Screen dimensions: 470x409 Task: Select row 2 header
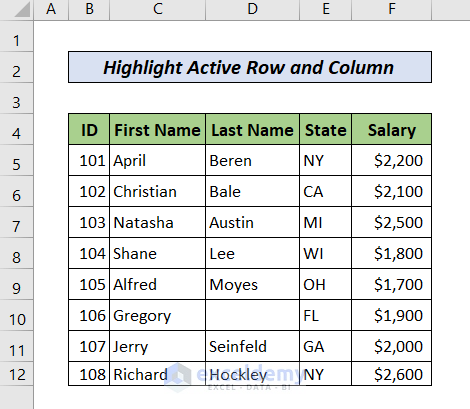pyautogui.click(x=16, y=67)
